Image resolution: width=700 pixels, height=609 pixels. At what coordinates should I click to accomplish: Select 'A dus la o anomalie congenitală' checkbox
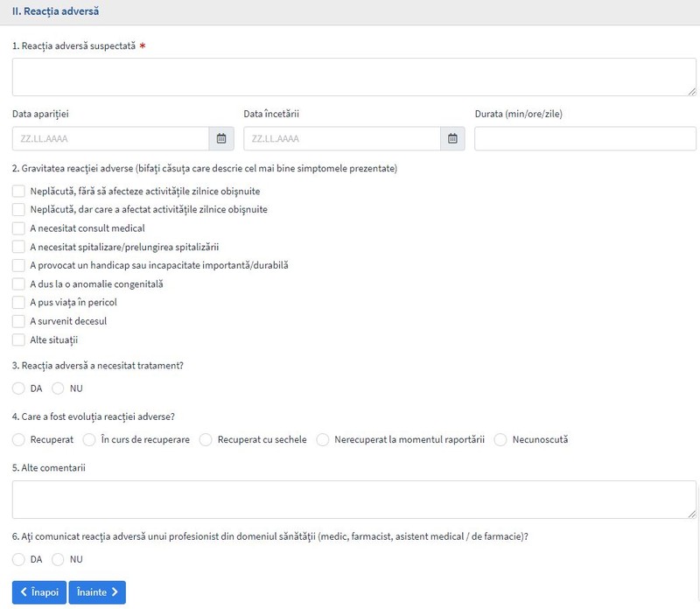(x=18, y=284)
